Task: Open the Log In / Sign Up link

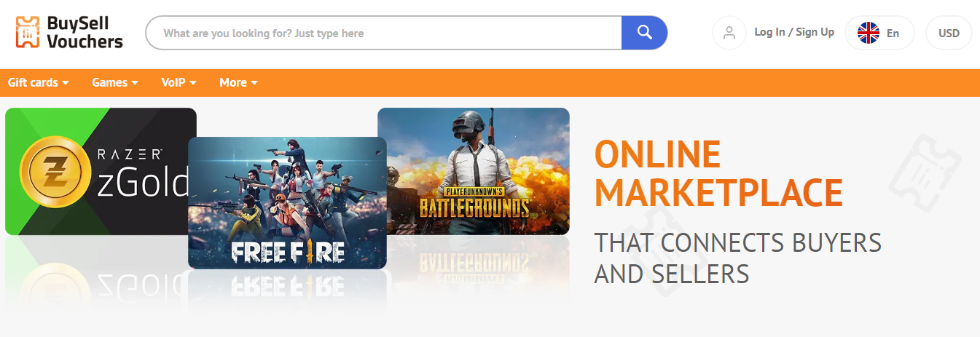Action: (794, 32)
